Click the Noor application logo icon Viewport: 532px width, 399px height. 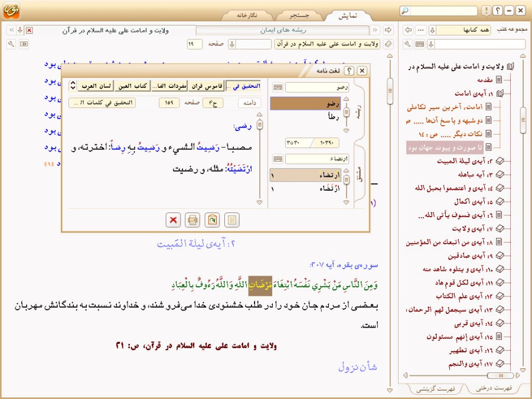(11, 10)
